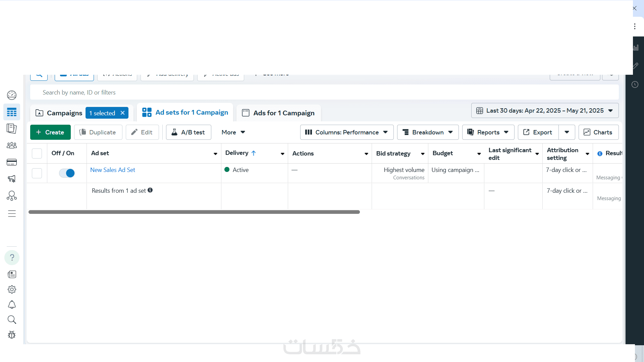Open the Audiences people icon in sidebar
Screen dimensions: 644x362
pos(12,145)
